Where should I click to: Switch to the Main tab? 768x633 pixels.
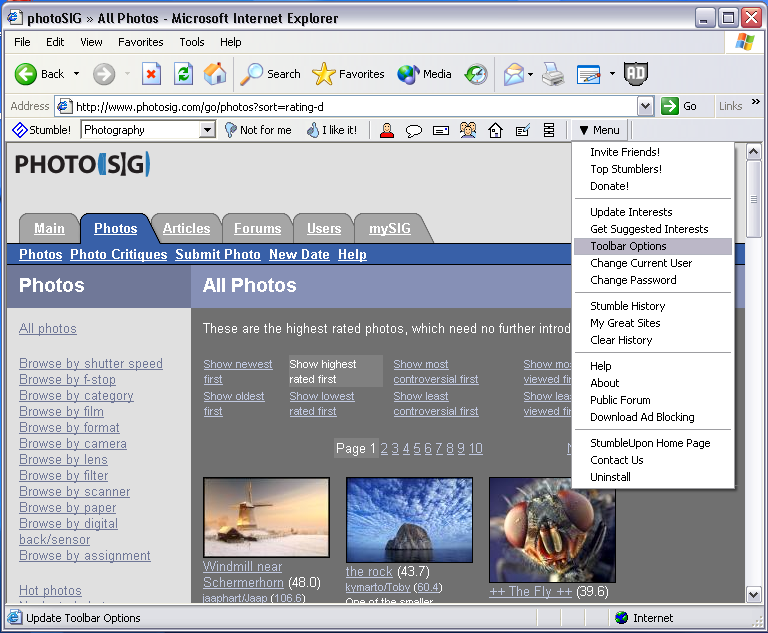coord(49,228)
